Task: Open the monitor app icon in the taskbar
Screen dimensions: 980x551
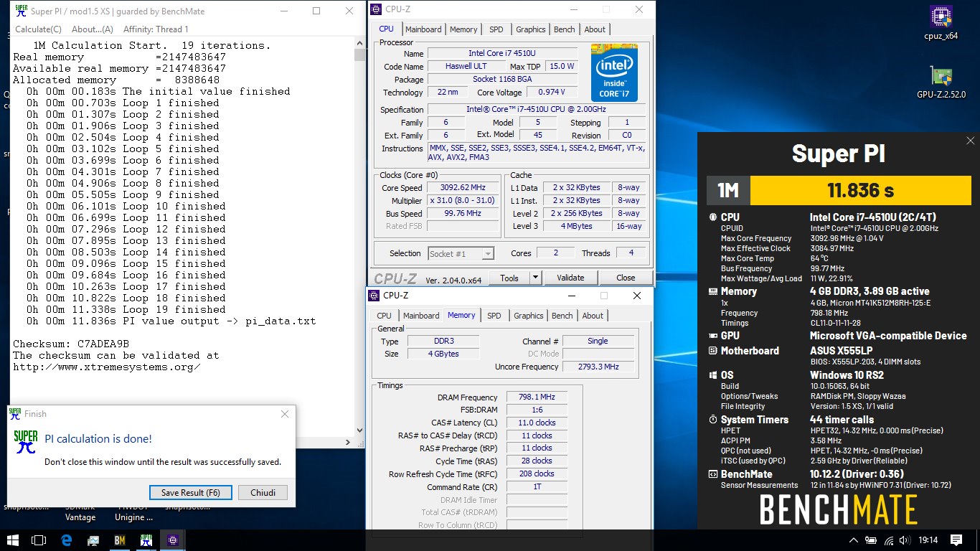Action: (x=92, y=540)
